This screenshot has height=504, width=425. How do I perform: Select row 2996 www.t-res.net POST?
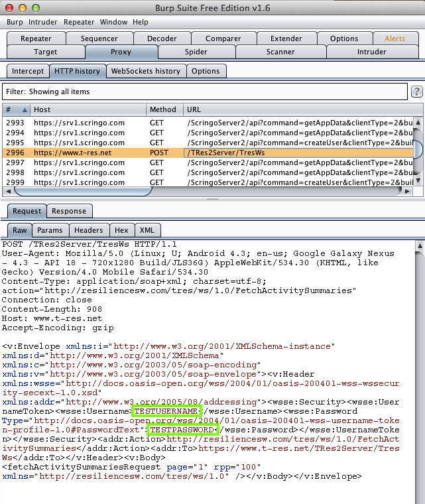[208, 153]
